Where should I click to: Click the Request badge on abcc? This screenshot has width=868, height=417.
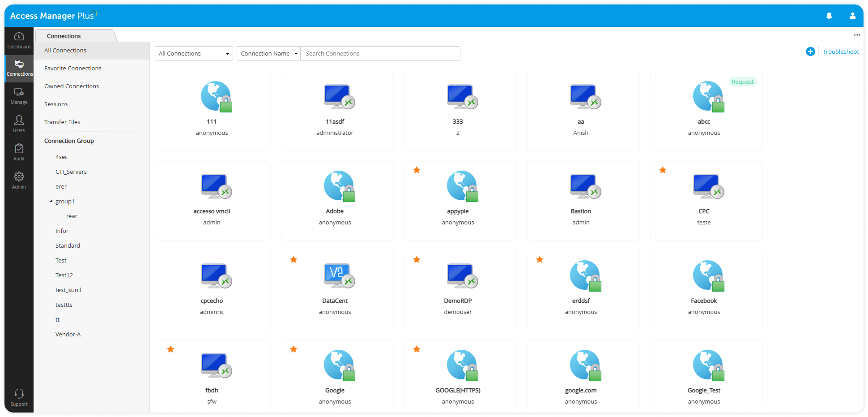click(743, 82)
